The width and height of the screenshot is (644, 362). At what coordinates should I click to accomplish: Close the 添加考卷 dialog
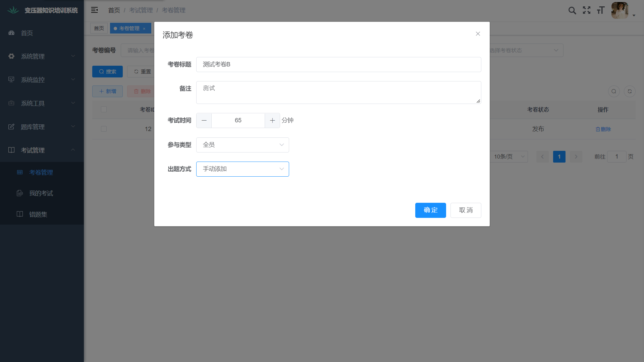click(x=478, y=34)
